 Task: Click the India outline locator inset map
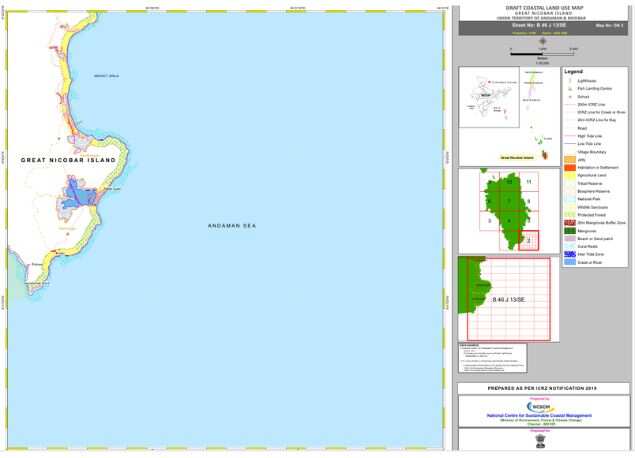click(489, 98)
